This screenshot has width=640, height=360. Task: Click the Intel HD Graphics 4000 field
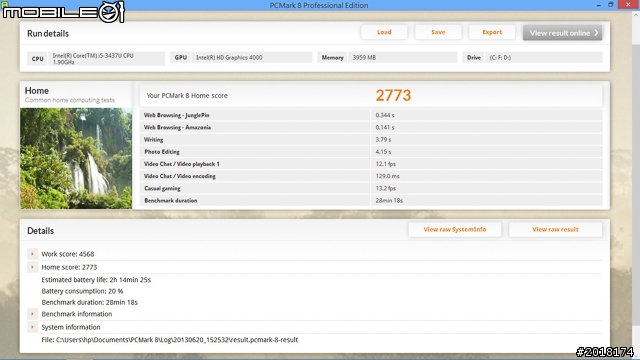[252, 58]
